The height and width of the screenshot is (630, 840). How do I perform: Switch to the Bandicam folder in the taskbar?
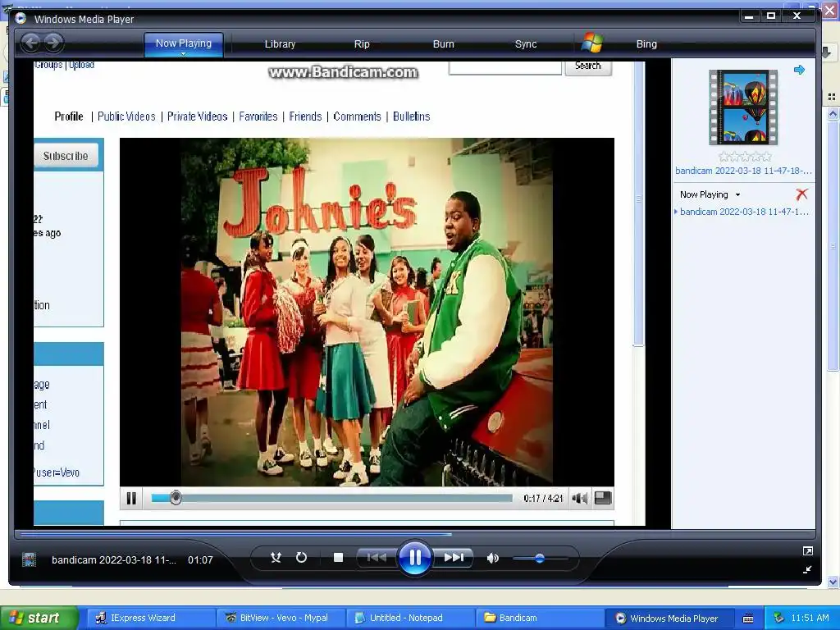point(540,618)
